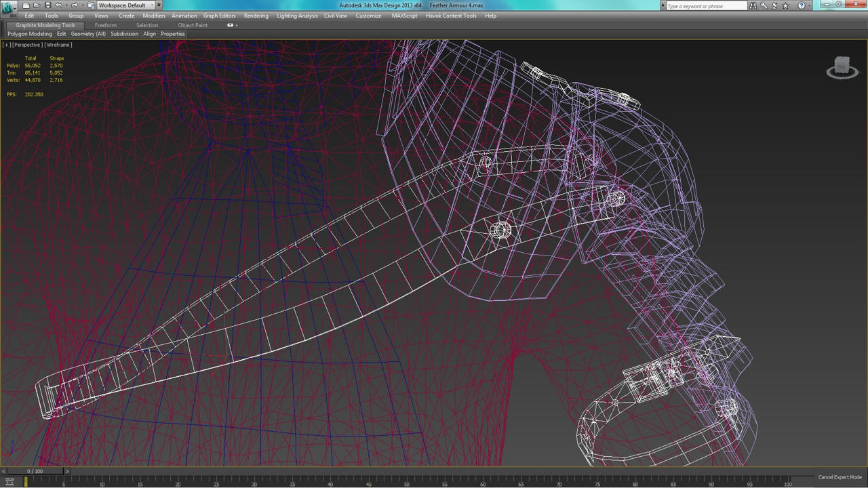This screenshot has height=488, width=868.
Task: Open the Modifiers menu
Action: click(x=154, y=16)
